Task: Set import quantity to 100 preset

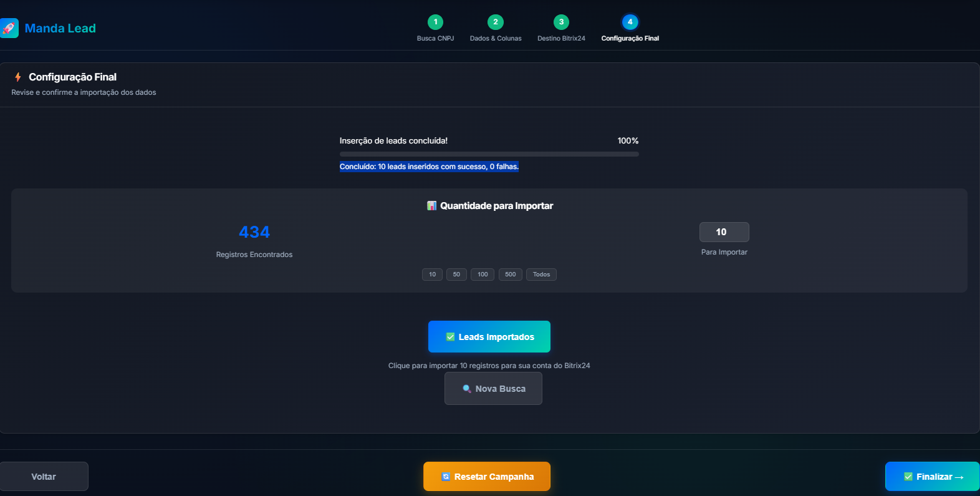Action: [x=483, y=275]
